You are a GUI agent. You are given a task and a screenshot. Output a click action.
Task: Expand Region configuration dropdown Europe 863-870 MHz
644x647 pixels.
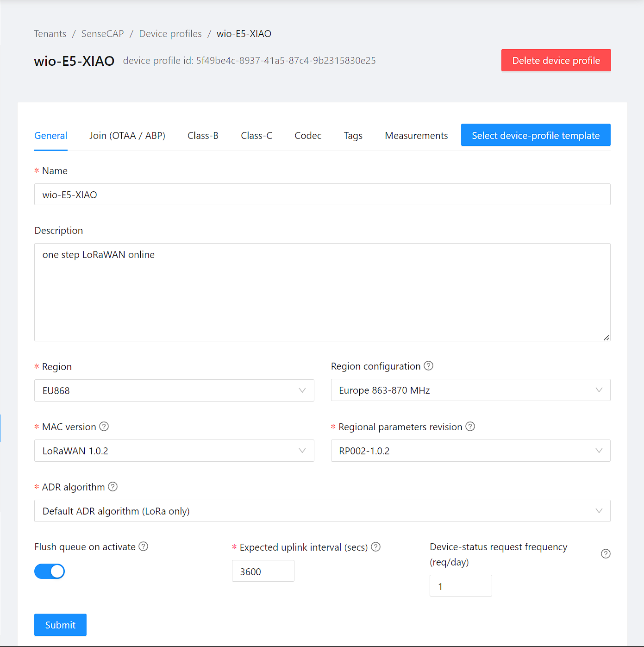pos(470,390)
